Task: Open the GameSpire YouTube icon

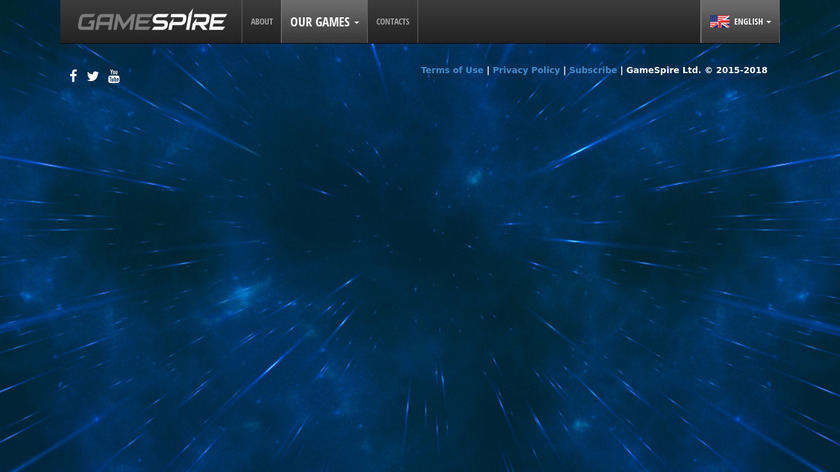Action: tap(114, 76)
